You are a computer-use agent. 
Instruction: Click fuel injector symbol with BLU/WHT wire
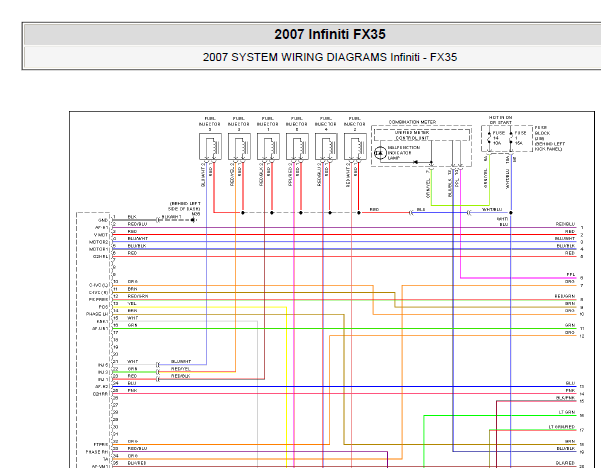tap(210, 146)
